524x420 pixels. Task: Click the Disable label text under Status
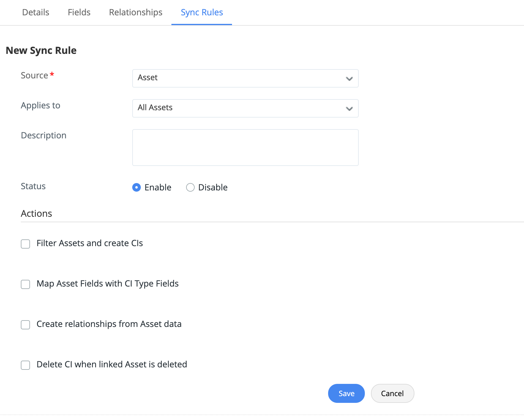(x=213, y=187)
